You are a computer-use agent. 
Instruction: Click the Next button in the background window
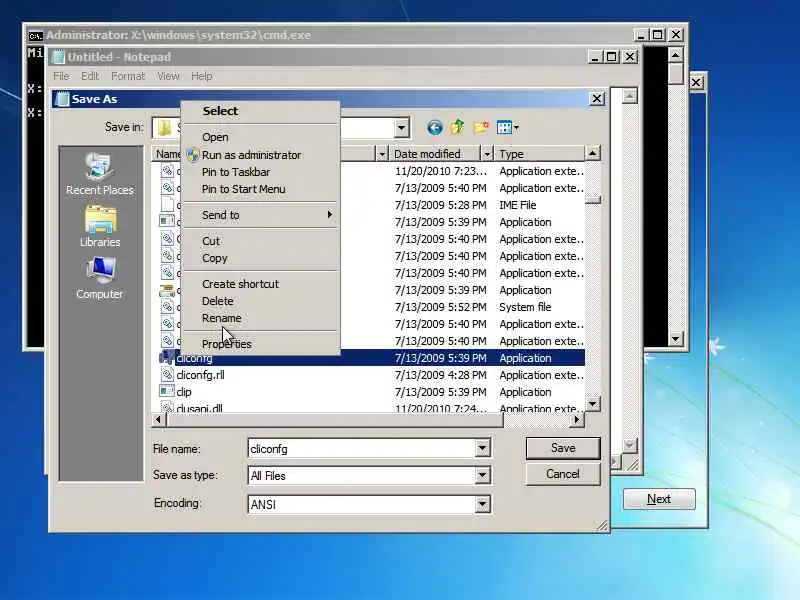tap(659, 499)
